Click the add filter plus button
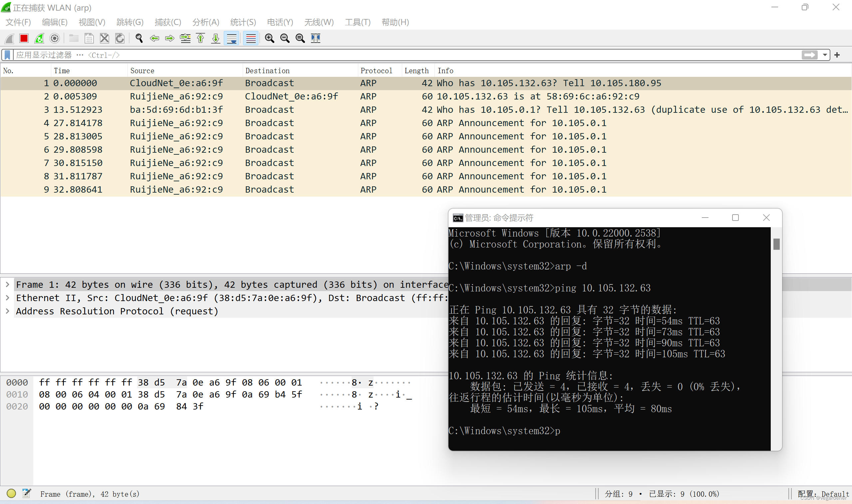The height and width of the screenshot is (504, 852). pyautogui.click(x=837, y=55)
